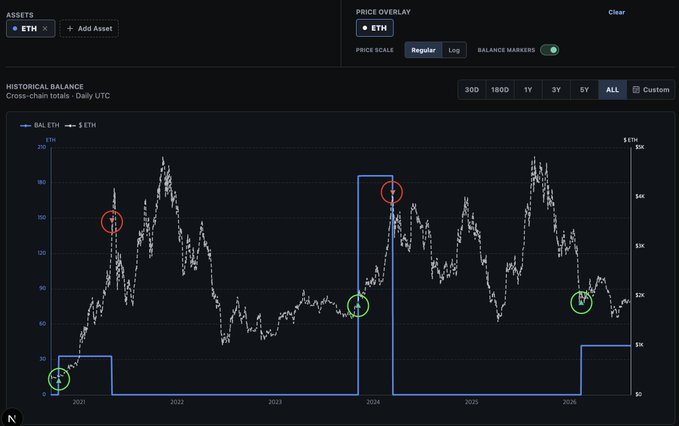Click the 180 balance axis label
The height and width of the screenshot is (426, 679).
[42, 182]
